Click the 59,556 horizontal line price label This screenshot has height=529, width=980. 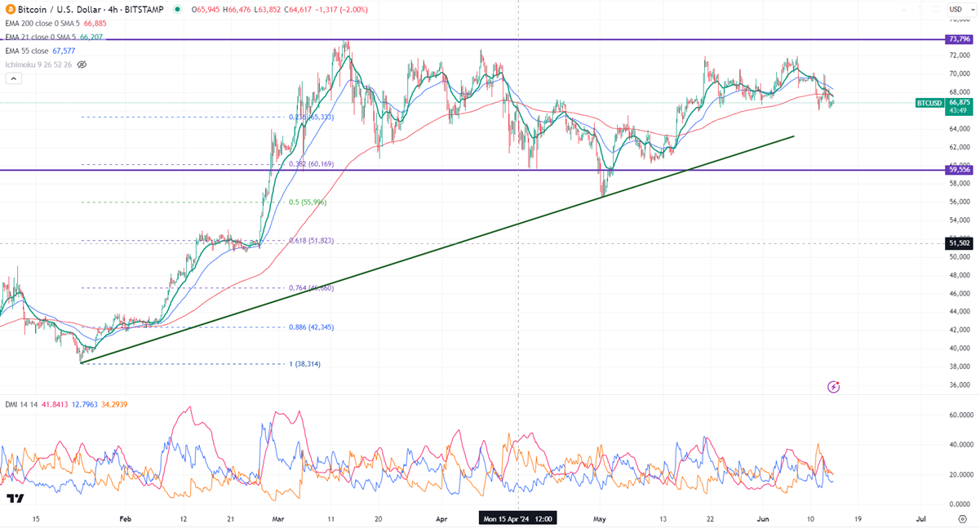[958, 170]
